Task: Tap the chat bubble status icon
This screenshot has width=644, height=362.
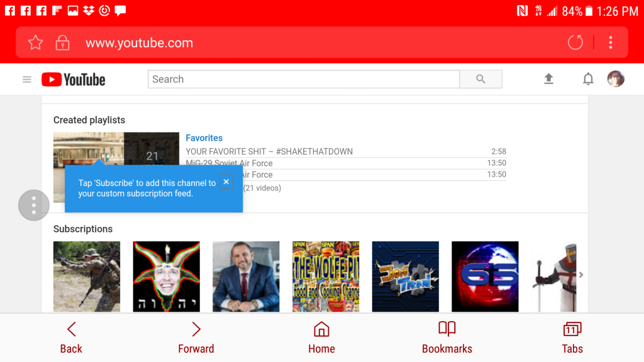Action: click(120, 10)
